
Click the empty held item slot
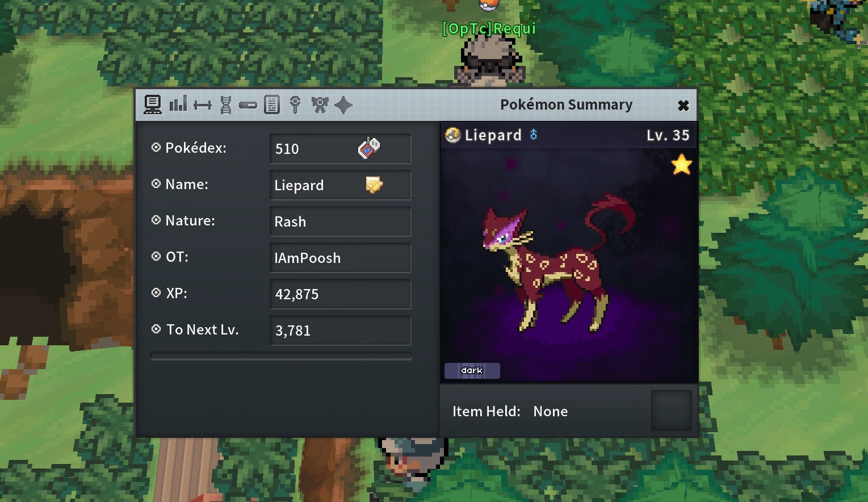pyautogui.click(x=672, y=410)
